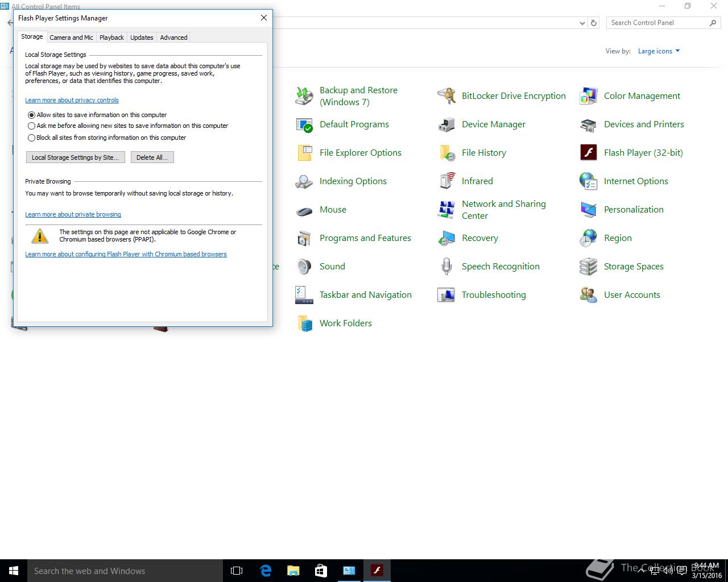Click the Taskbar and Navigation icon
This screenshot has height=582, width=728.
(304, 295)
